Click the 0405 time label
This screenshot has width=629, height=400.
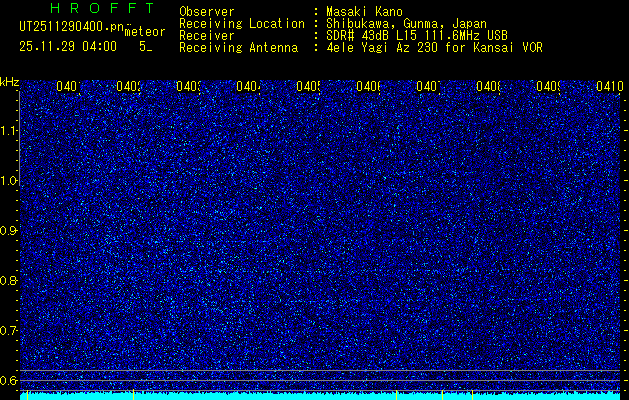point(309,86)
